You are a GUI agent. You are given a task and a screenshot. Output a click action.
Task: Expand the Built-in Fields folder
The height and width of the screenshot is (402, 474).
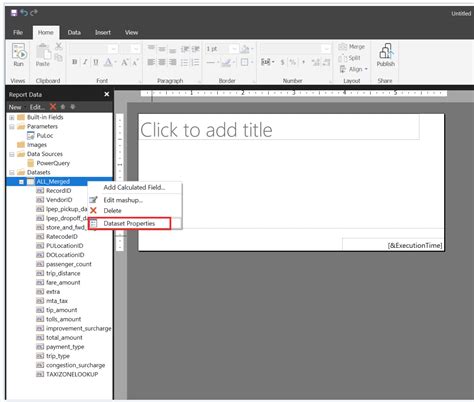point(12,117)
